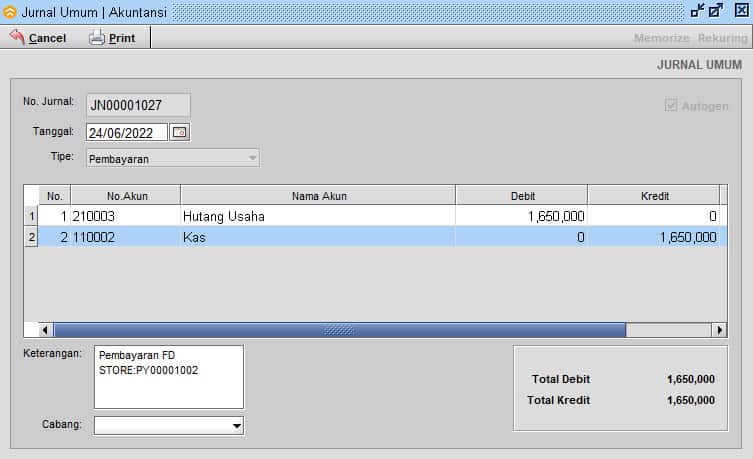Viewport: 753px width, 459px height.
Task: Click the Nama Akun column header
Action: coord(318,196)
